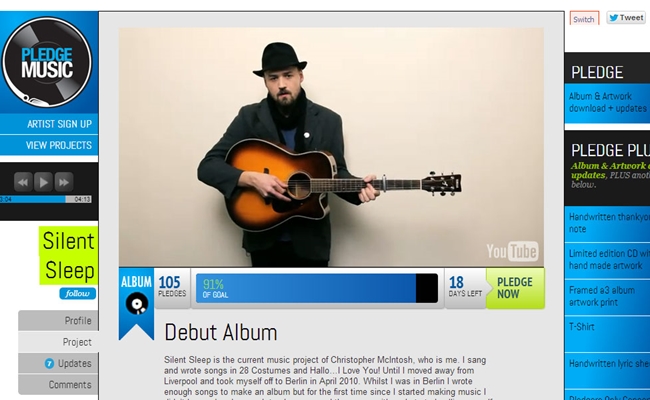Image resolution: width=650 pixels, height=400 pixels.
Task: Select the Project tab
Action: 58,342
